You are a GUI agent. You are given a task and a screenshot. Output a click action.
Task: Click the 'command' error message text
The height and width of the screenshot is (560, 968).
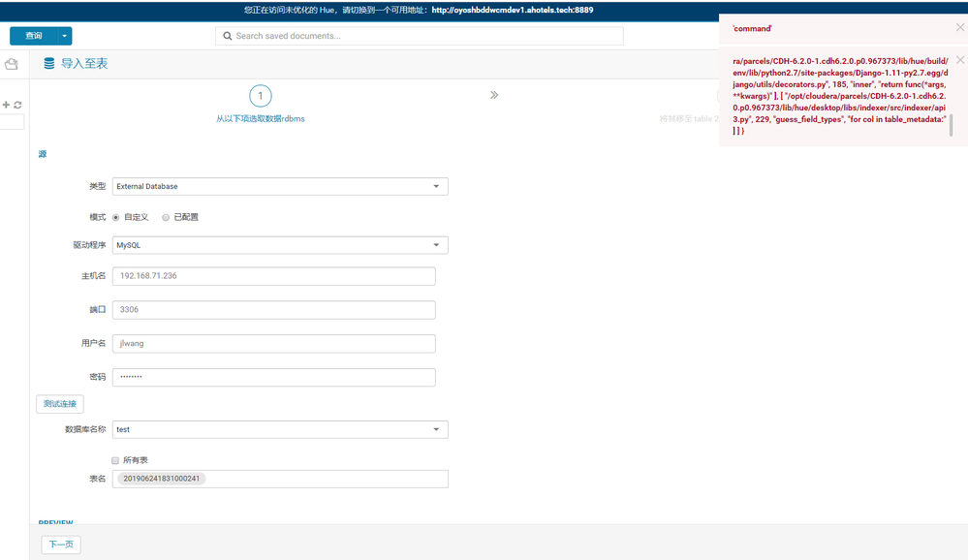[x=752, y=28]
